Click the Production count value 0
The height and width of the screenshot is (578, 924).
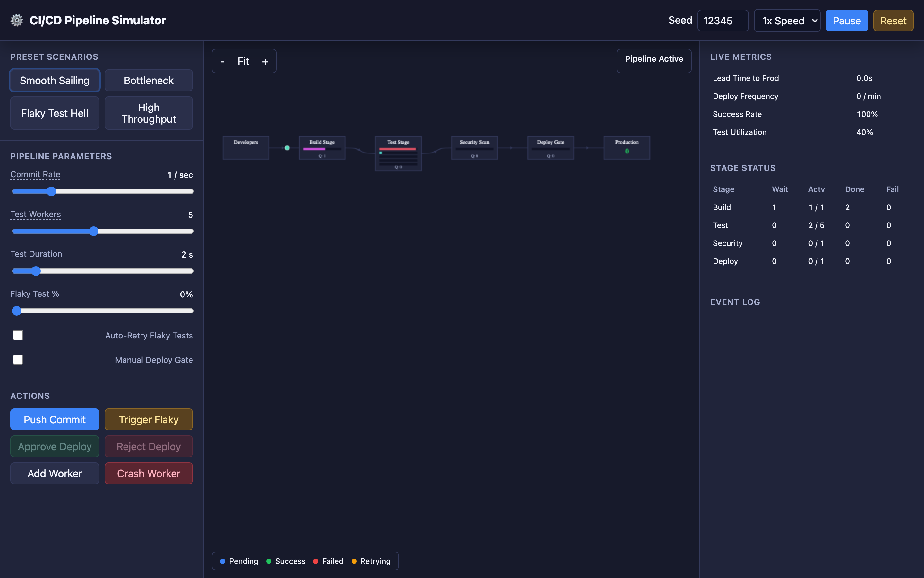point(627,151)
